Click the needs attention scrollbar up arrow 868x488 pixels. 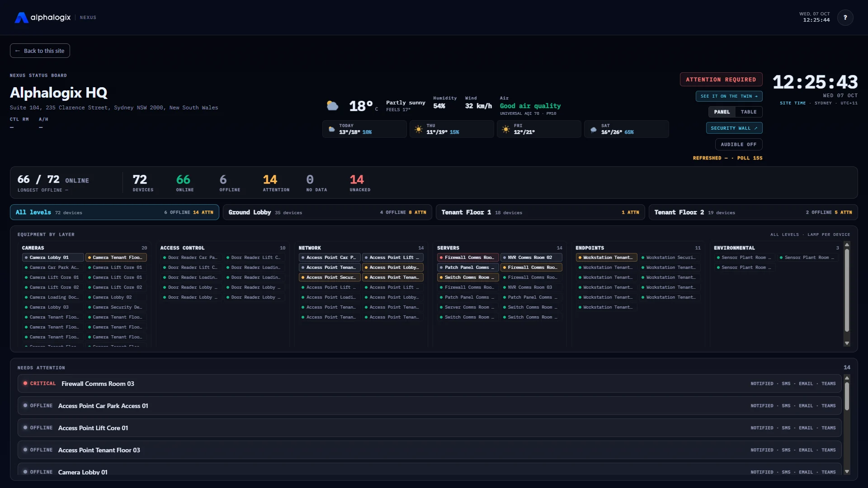coord(847,378)
